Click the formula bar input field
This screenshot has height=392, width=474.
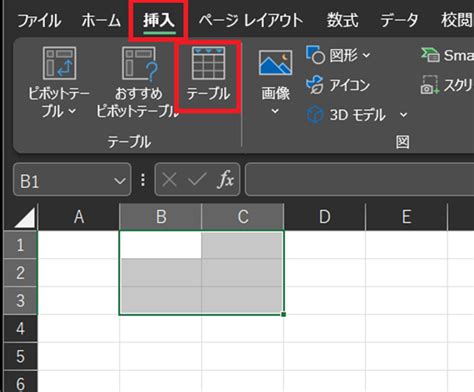359,180
